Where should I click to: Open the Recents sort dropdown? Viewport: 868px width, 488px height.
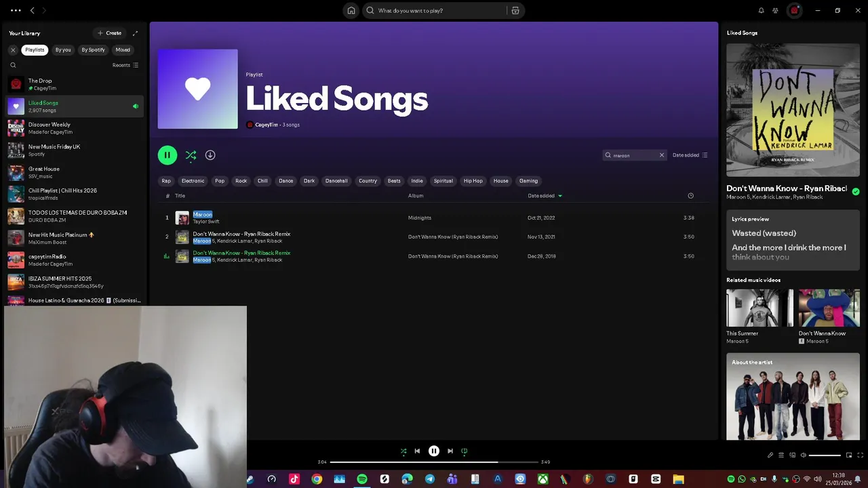(x=125, y=65)
